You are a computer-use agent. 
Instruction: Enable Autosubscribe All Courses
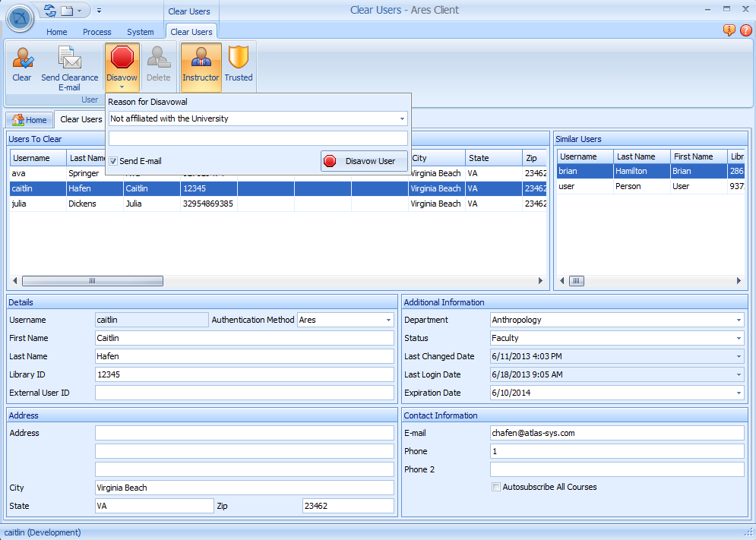coord(495,487)
